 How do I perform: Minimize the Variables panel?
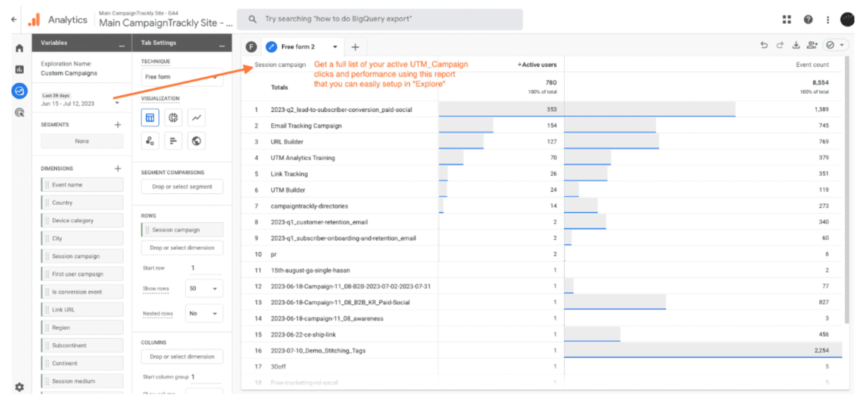(x=122, y=45)
